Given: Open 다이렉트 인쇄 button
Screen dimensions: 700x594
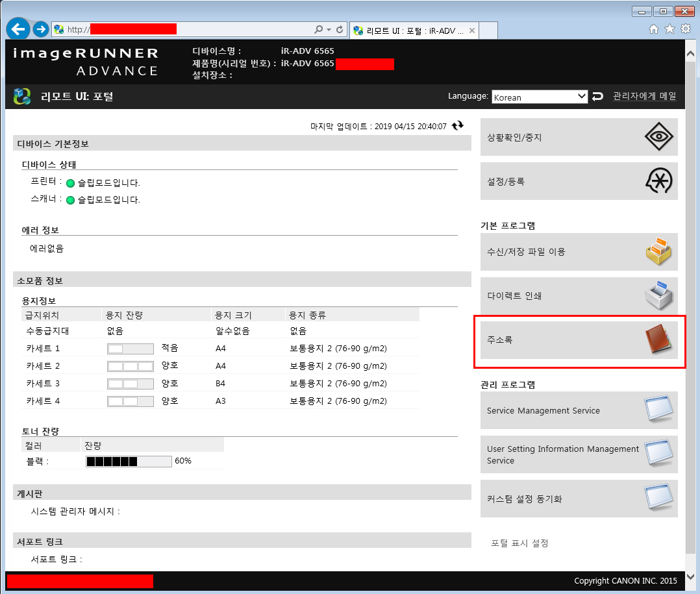Looking at the screenshot, I should coord(579,296).
